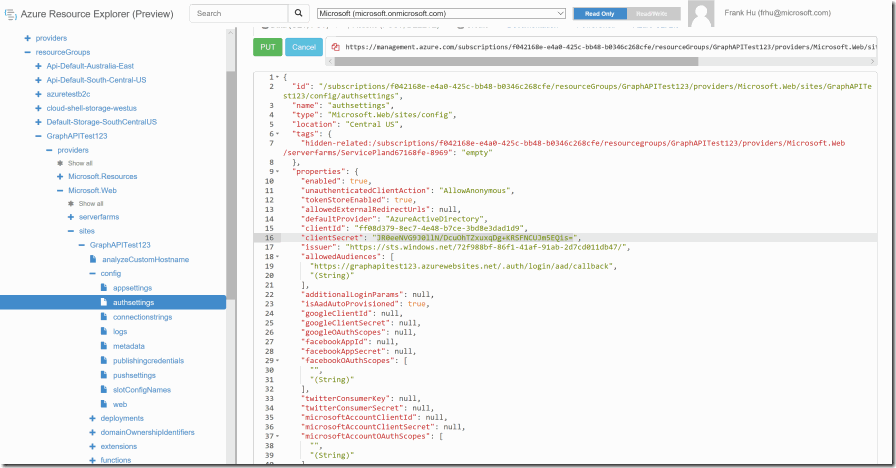The width and height of the screenshot is (896, 468).
Task: Expand the Microsoft.Resources provider node
Action: 60,177
